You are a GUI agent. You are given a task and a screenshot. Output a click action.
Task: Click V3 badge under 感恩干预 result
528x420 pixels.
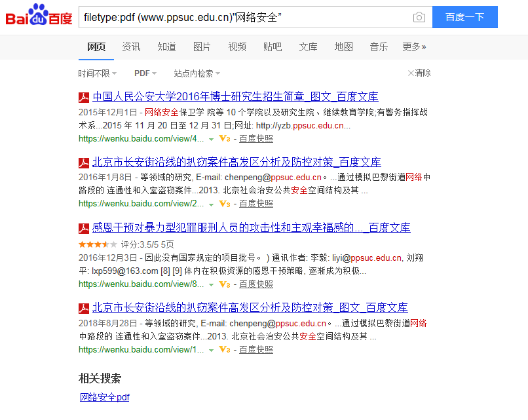click(x=225, y=284)
